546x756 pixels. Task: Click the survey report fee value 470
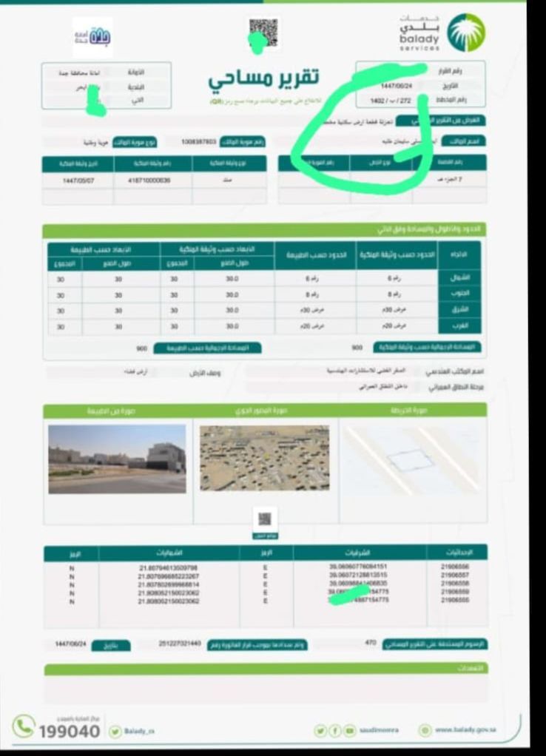[371, 643]
